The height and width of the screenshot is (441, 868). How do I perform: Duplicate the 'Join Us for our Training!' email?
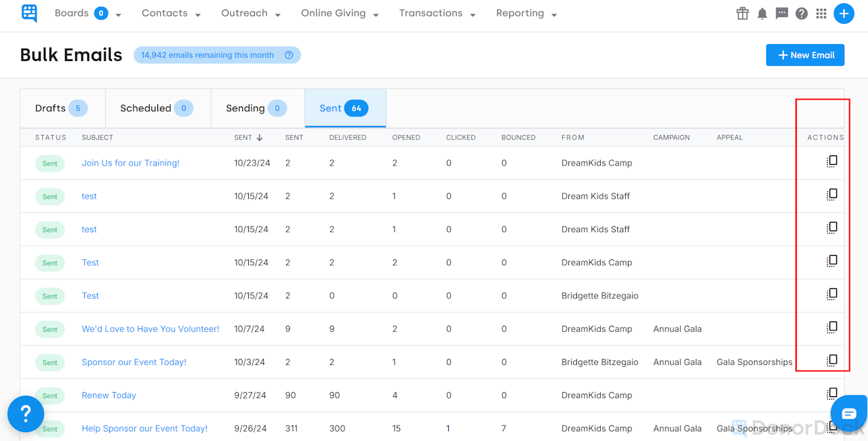pyautogui.click(x=832, y=161)
